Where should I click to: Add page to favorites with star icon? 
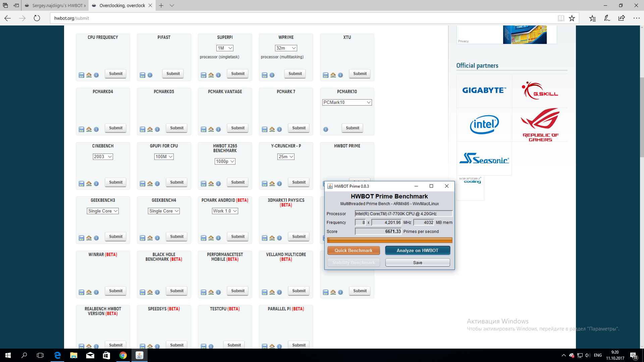tap(572, 18)
